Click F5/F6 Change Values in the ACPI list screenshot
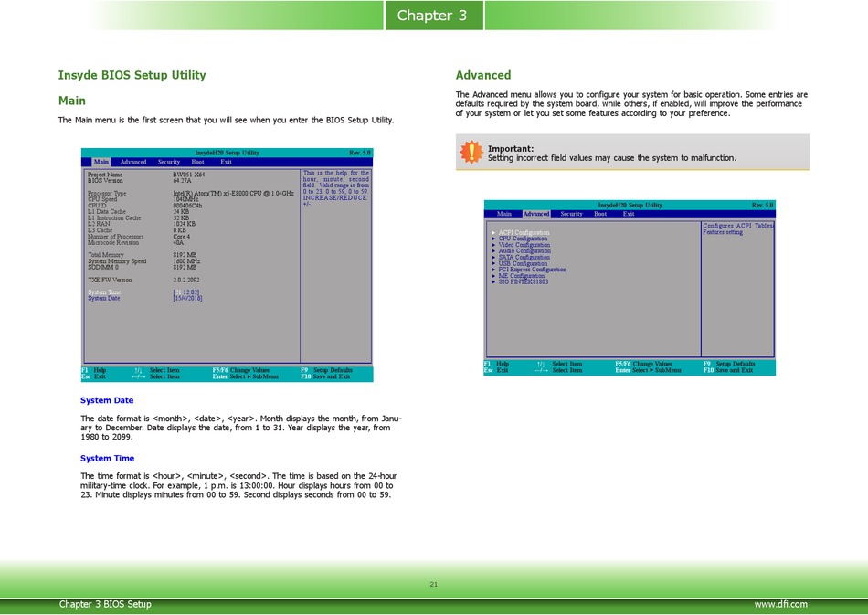The image size is (868, 615). (x=643, y=365)
